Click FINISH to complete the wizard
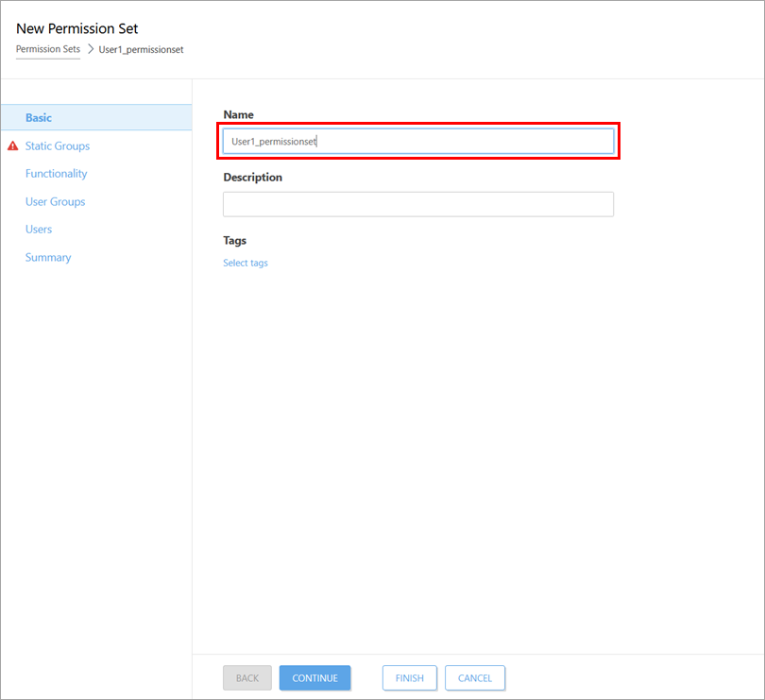This screenshot has height=700, width=765. point(409,678)
